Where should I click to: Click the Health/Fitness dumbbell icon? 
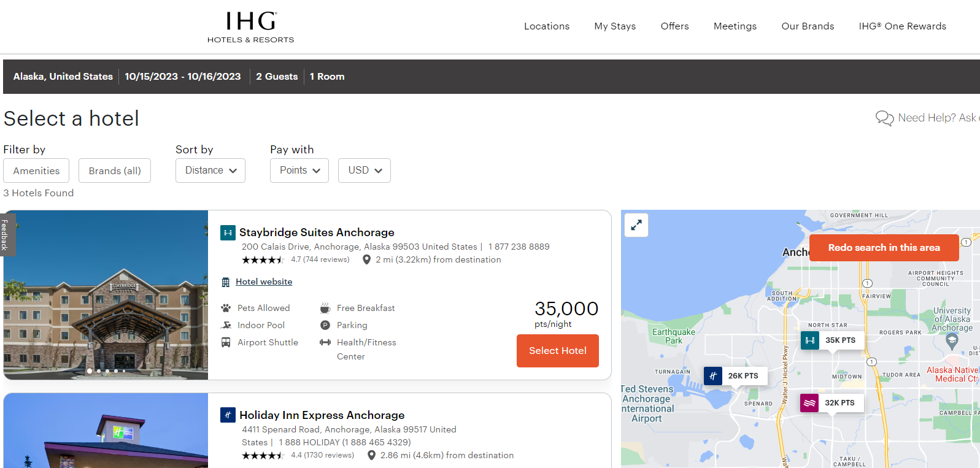[x=325, y=342]
